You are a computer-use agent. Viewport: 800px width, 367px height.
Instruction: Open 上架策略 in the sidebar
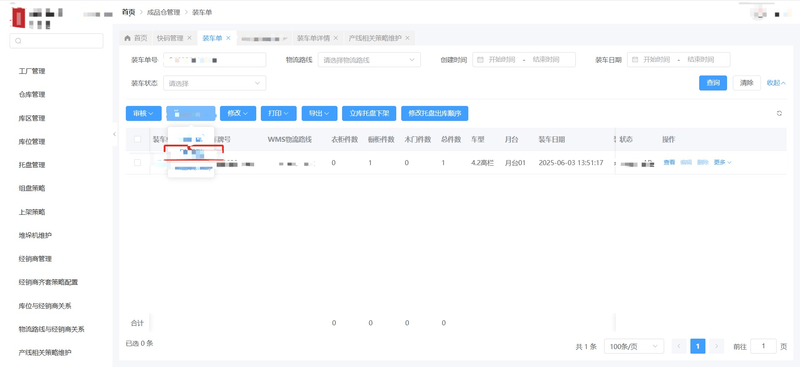32,212
